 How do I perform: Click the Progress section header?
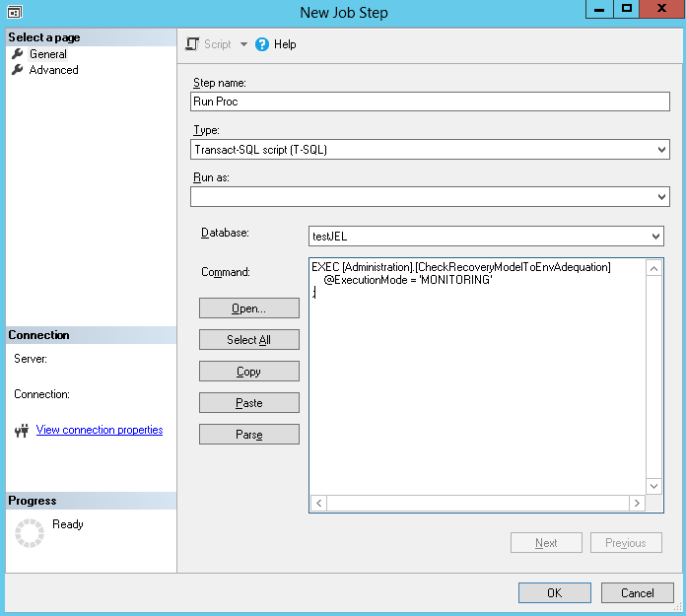coord(91,501)
